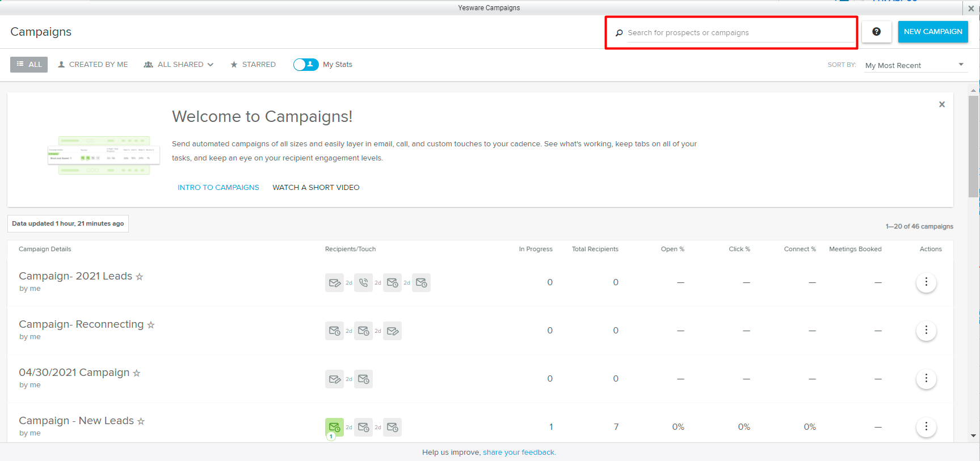
Task: Open scheduled email touch in 04/30/2021 Campaign
Action: coord(363,379)
